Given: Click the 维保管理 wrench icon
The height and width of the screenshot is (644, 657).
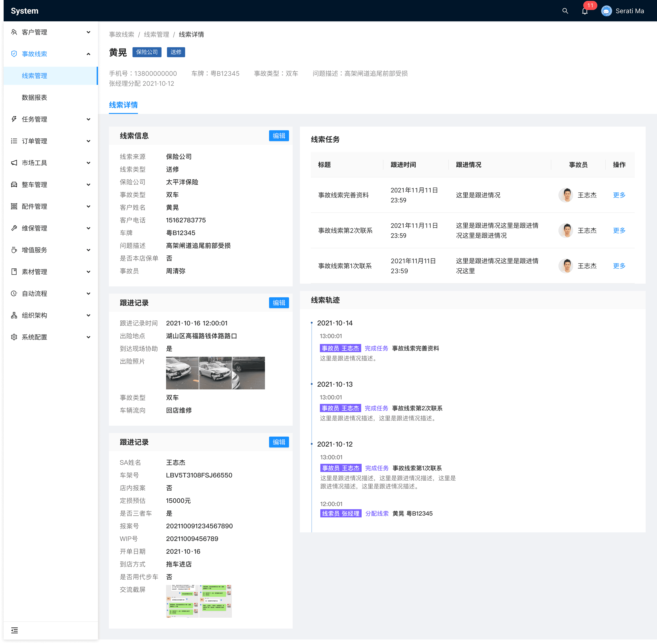Looking at the screenshot, I should (x=14, y=228).
